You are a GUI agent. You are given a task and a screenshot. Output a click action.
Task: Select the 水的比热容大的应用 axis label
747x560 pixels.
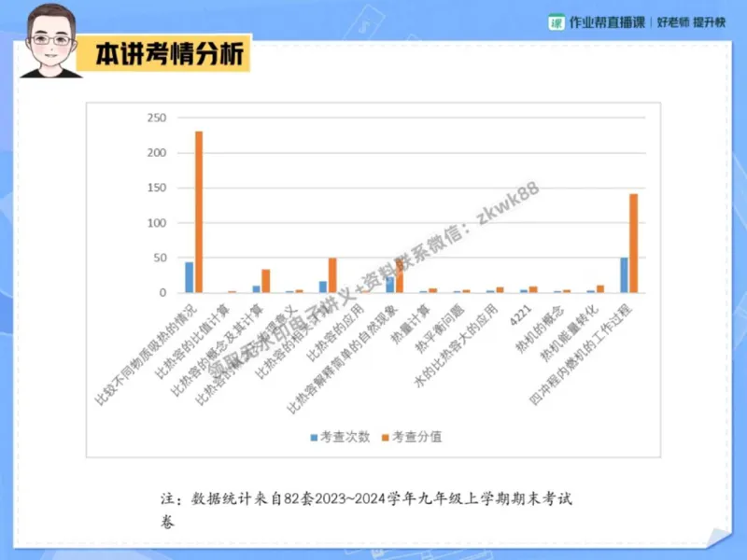pyautogui.click(x=457, y=345)
